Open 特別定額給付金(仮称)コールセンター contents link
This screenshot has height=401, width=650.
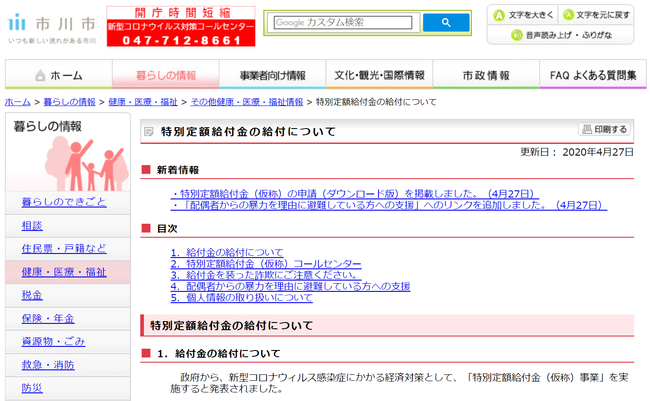click(x=266, y=264)
